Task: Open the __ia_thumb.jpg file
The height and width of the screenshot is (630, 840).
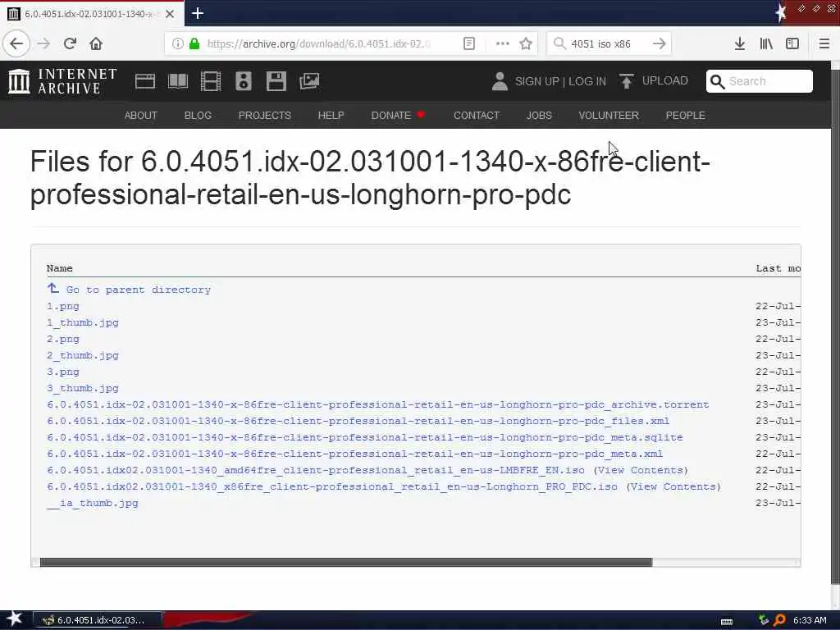Action: coord(92,503)
